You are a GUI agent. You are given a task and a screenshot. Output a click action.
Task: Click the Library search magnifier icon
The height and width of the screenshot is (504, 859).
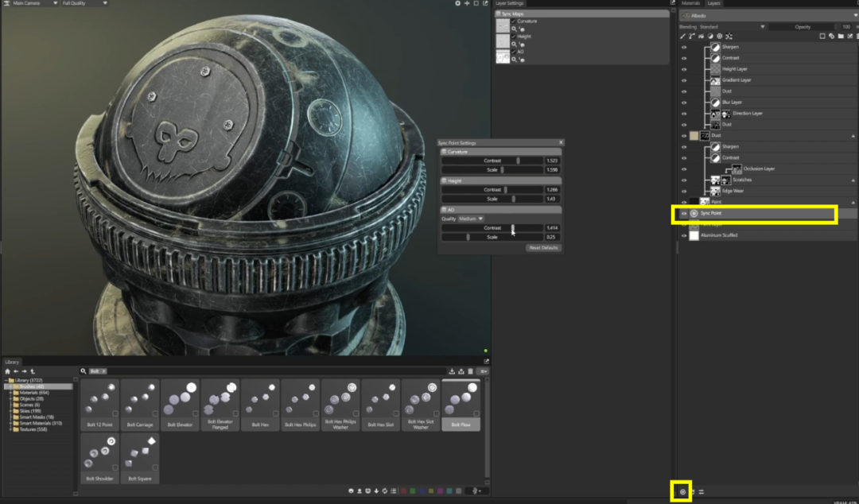pos(84,371)
